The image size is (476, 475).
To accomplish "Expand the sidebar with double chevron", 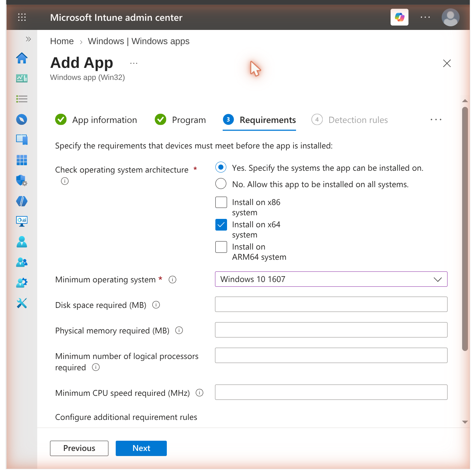I will click(28, 39).
